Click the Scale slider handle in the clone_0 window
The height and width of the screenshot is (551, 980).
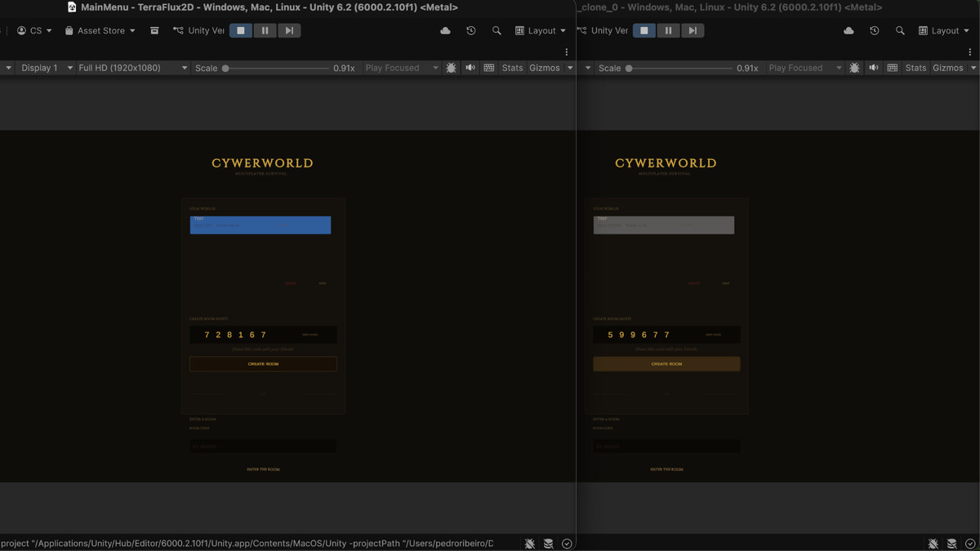click(629, 69)
